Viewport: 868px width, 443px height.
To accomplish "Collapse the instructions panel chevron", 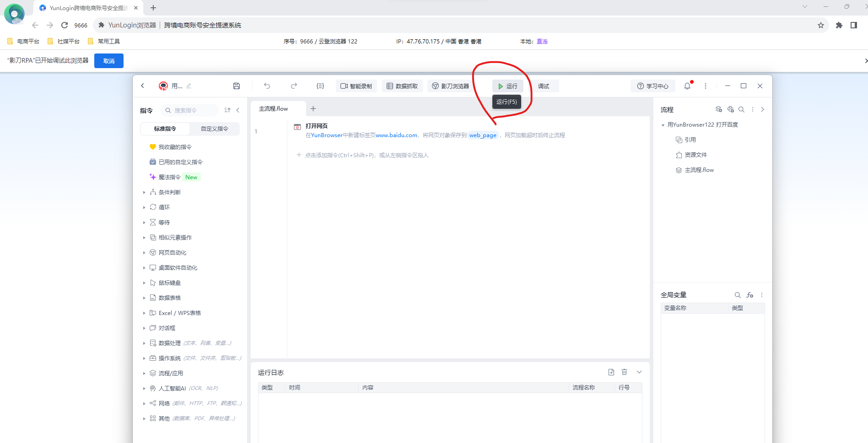I will [238, 110].
